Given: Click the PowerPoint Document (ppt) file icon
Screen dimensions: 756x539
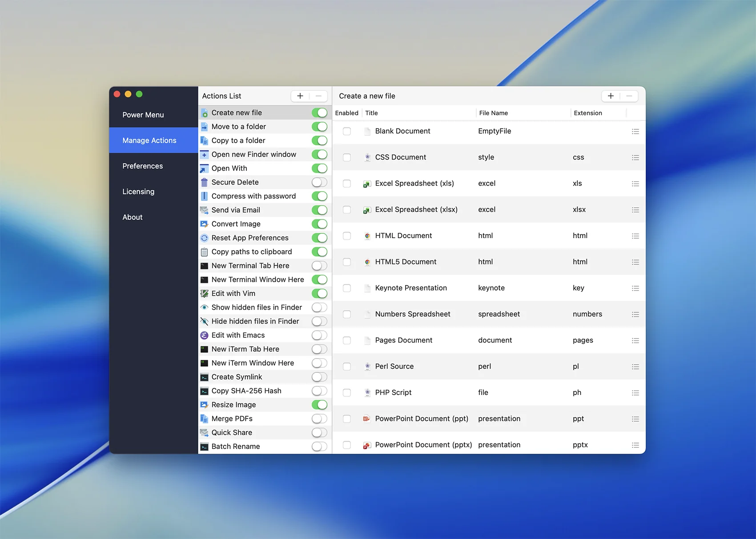Looking at the screenshot, I should coord(366,419).
